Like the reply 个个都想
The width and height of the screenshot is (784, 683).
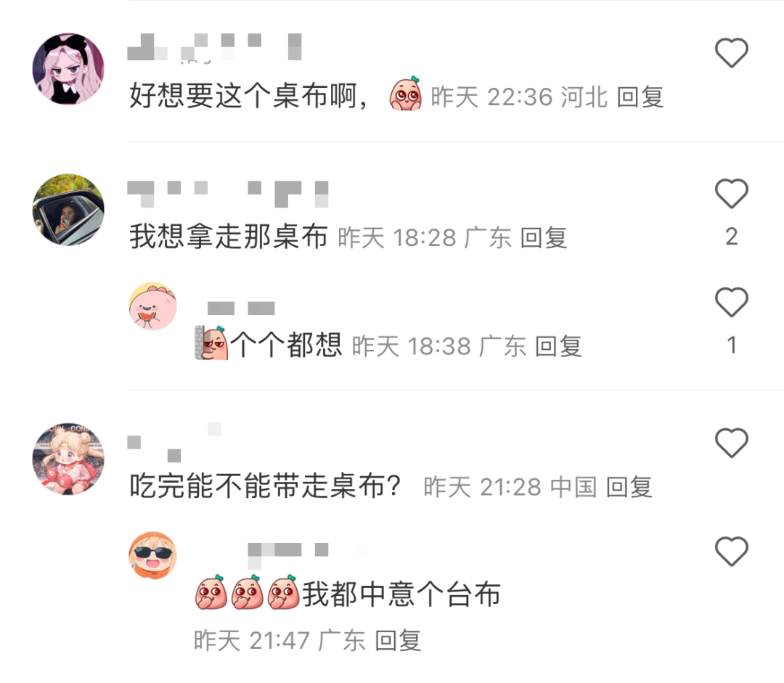[732, 302]
